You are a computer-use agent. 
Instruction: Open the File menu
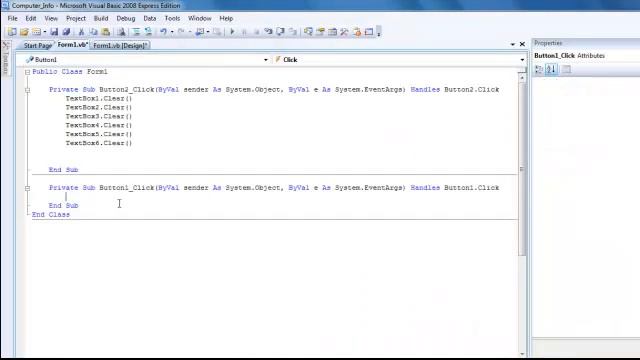[x=13, y=18]
